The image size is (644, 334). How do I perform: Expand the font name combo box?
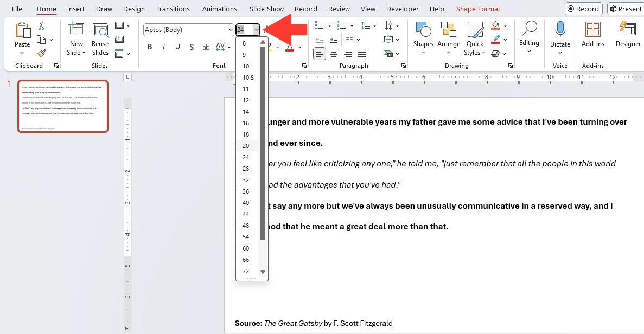[231, 30]
